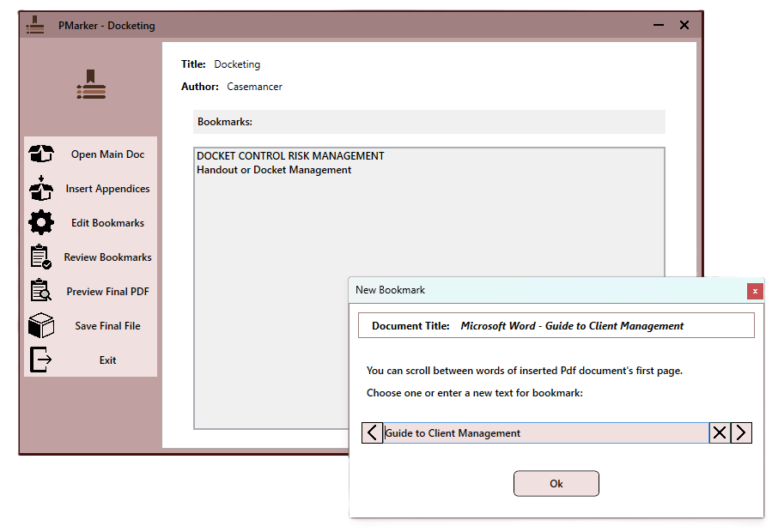Click the Save Final File box icon
The width and height of the screenshot is (784, 532).
point(41,326)
